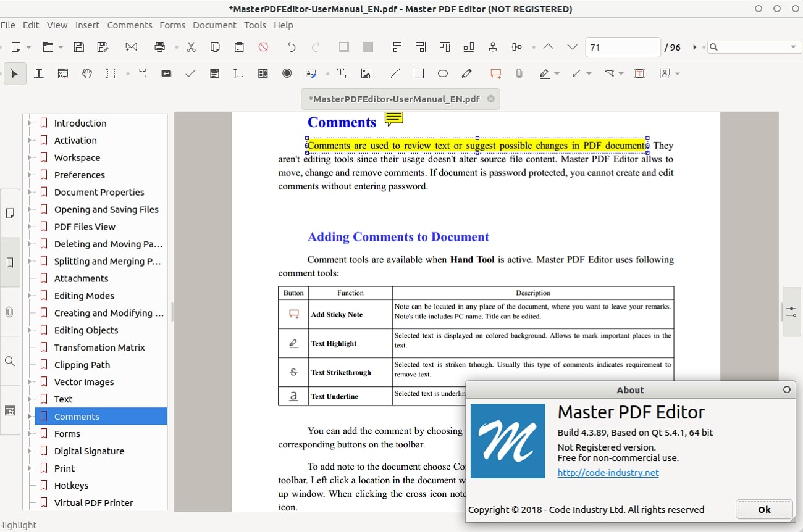This screenshot has height=532, width=803.
Task: Select the Pencil tool
Action: point(467,73)
